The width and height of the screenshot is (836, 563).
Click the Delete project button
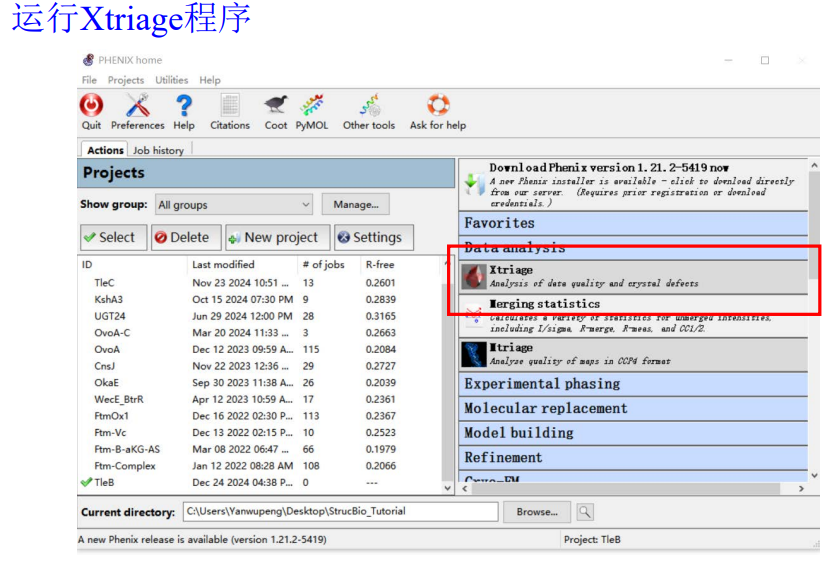186,237
